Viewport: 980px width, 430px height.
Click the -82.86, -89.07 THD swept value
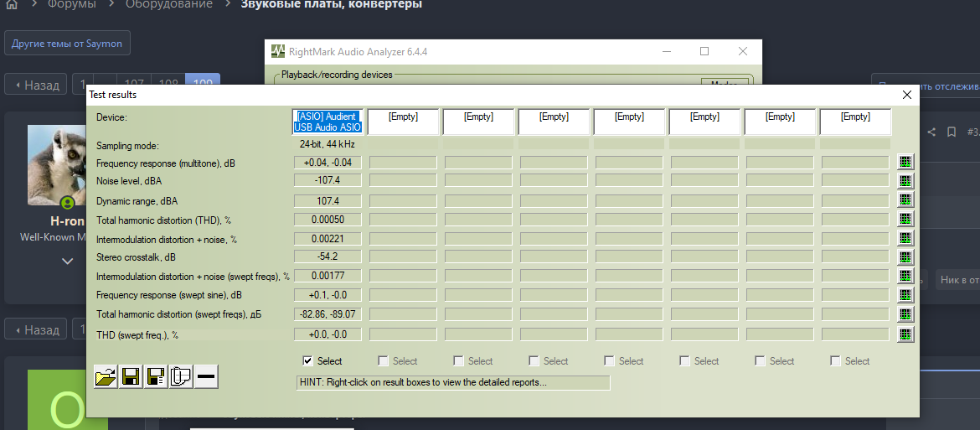(x=328, y=313)
